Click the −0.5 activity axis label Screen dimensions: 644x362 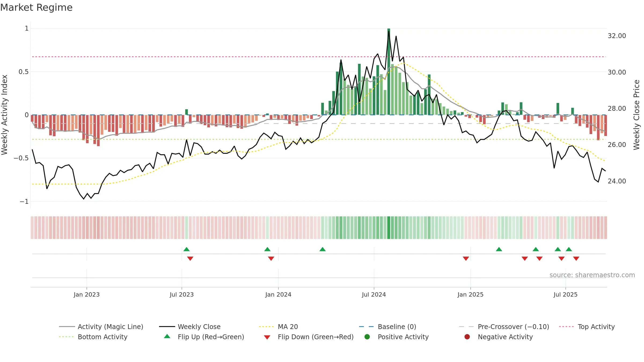(21, 158)
